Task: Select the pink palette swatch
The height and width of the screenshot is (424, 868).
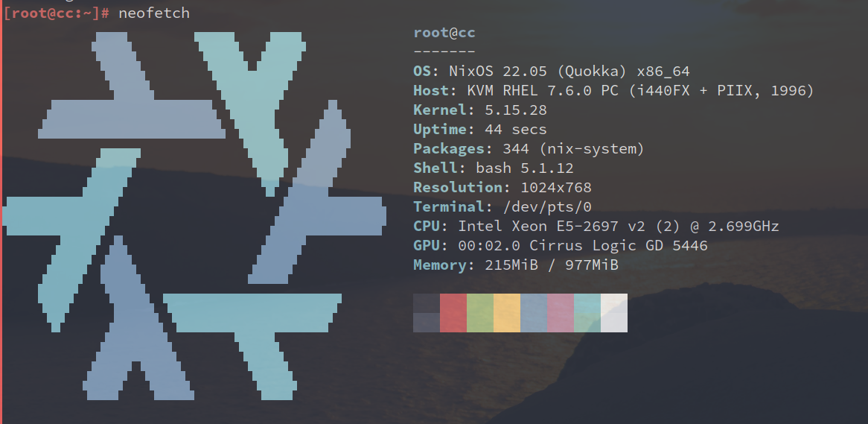Action: tap(561, 312)
